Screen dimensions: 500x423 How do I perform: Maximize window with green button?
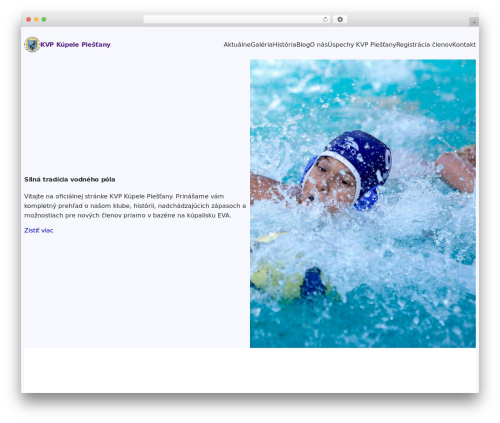pyautogui.click(x=44, y=19)
